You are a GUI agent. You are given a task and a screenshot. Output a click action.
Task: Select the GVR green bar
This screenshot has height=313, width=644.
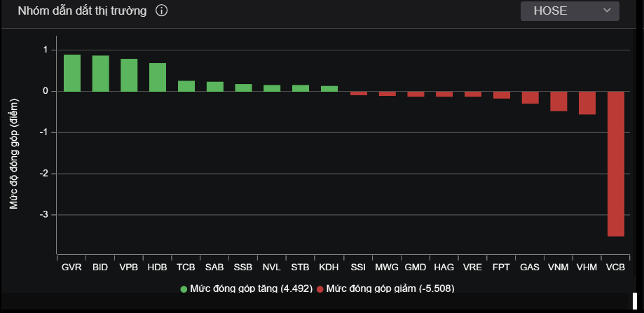click(72, 73)
